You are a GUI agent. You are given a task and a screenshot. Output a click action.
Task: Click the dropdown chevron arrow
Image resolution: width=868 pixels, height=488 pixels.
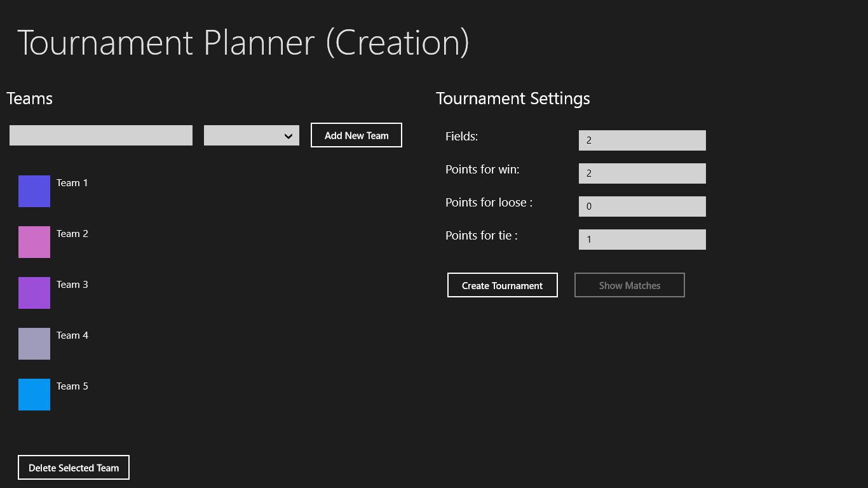288,136
